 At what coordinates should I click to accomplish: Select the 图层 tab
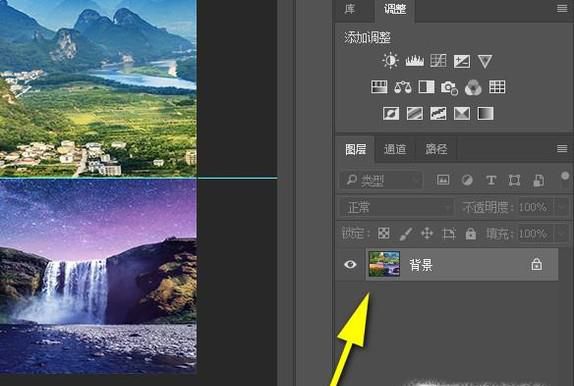coord(355,149)
